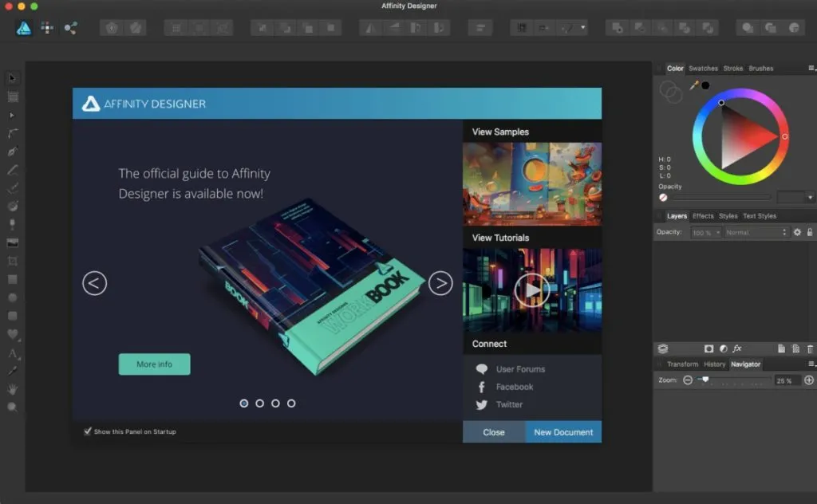The image size is (817, 504).
Task: Switch to the Brushes tab
Action: (760, 69)
